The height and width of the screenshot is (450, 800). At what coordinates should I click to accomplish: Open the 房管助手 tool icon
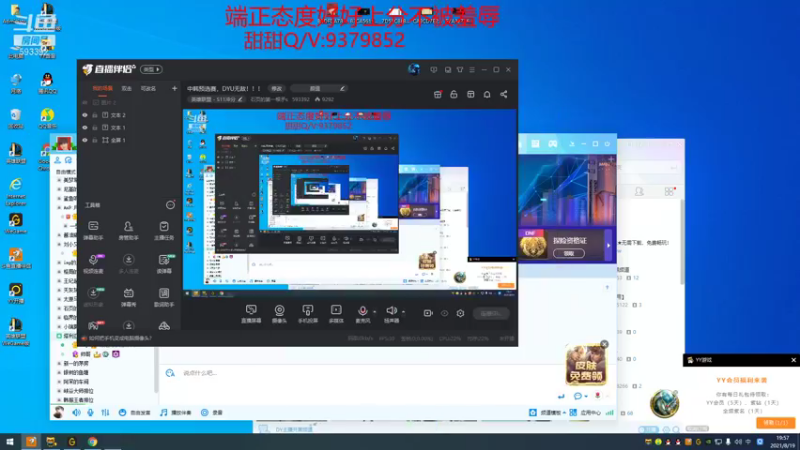pyautogui.click(x=128, y=230)
